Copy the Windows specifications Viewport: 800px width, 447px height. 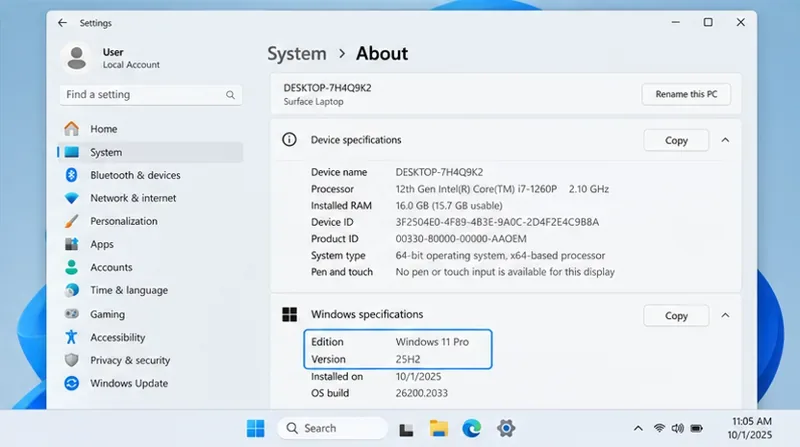point(676,316)
